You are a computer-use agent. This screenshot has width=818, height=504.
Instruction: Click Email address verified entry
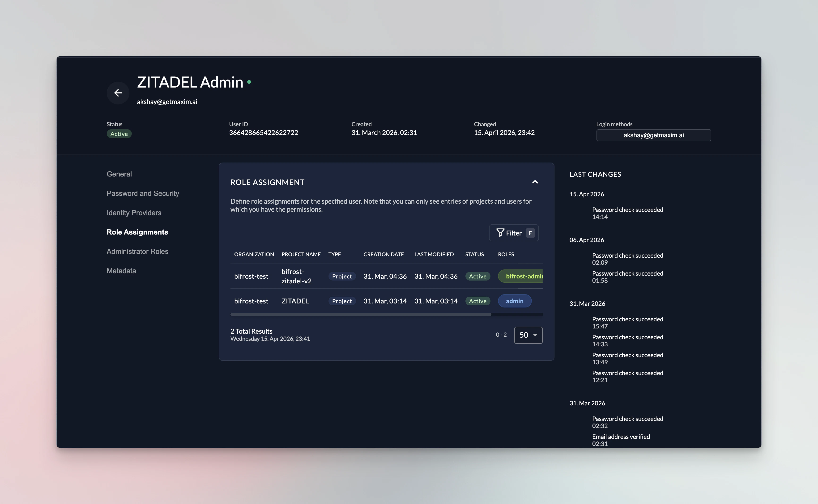(x=621, y=440)
